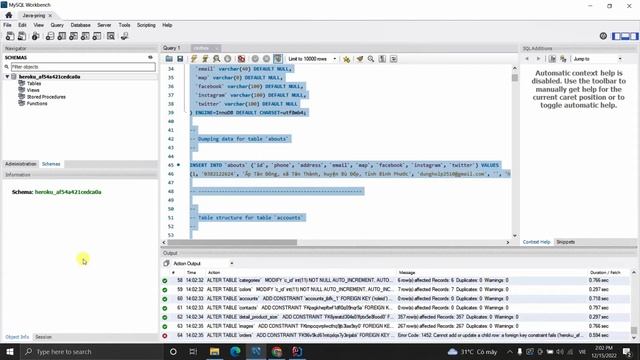Image resolution: width=640 pixels, height=360 pixels.
Task: Collapse the heroku_af54a421cedca0a schema node
Action: pos(7,77)
